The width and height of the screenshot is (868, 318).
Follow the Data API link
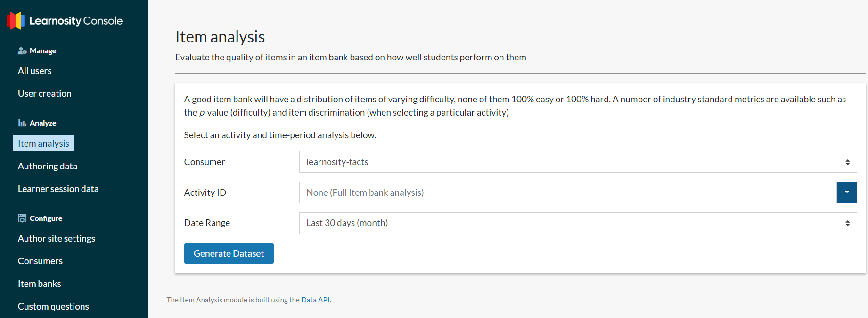pyautogui.click(x=315, y=300)
